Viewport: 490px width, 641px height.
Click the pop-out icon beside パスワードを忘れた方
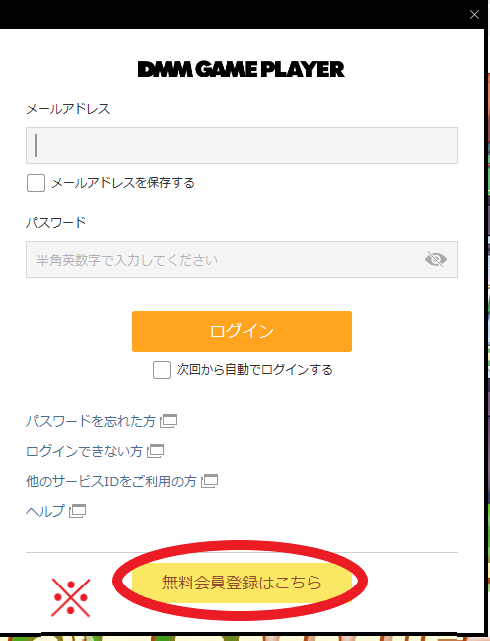[168, 421]
